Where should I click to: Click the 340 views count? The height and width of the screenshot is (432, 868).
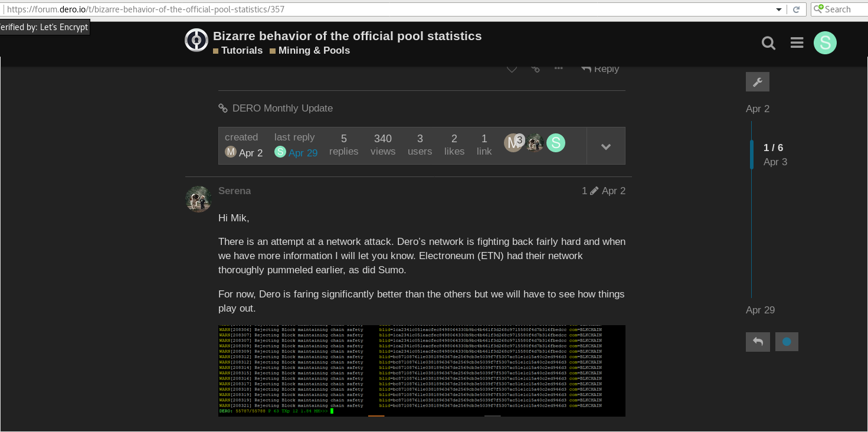click(383, 145)
